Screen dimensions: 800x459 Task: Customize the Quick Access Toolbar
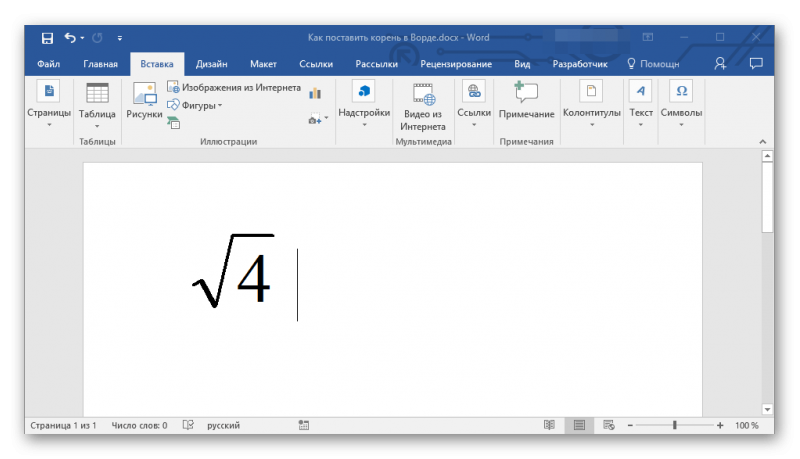pyautogui.click(x=120, y=38)
